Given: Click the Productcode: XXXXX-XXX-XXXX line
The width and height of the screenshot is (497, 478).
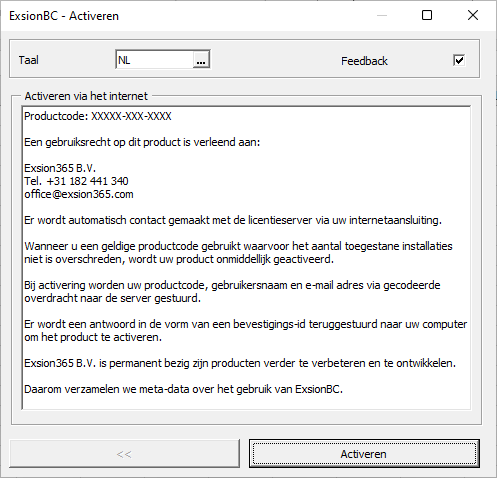Looking at the screenshot, I should 98,116.
